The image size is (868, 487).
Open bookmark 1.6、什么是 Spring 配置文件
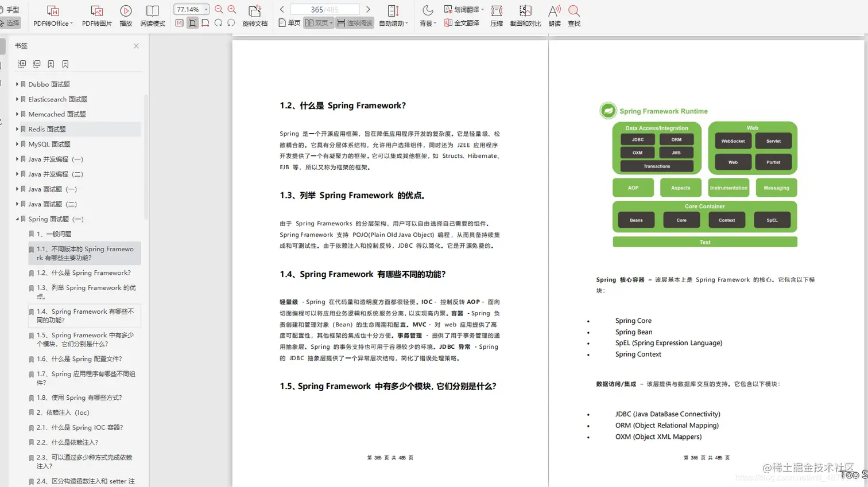[x=79, y=359]
